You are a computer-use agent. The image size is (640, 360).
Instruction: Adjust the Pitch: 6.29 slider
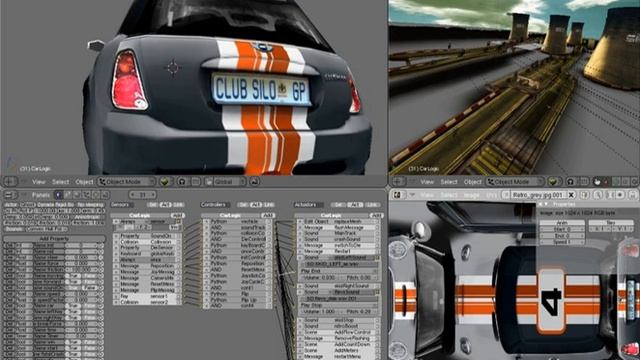[359, 311]
